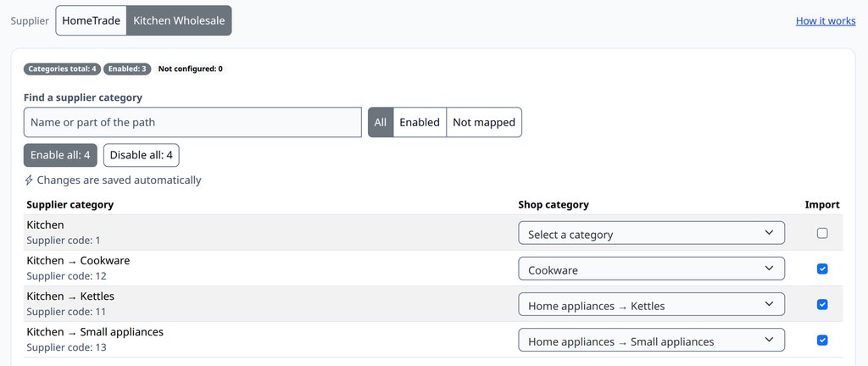Click the Enabled: 3 badge

[x=127, y=69]
